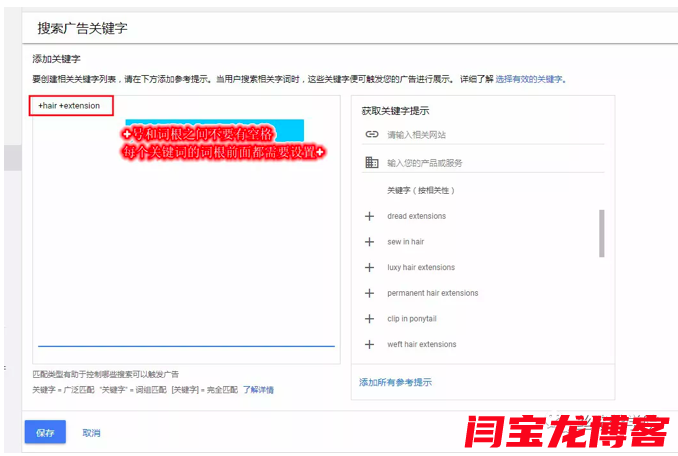
Task: Select the 'permanent hair extensions' suggestion text
Action: pos(432,293)
